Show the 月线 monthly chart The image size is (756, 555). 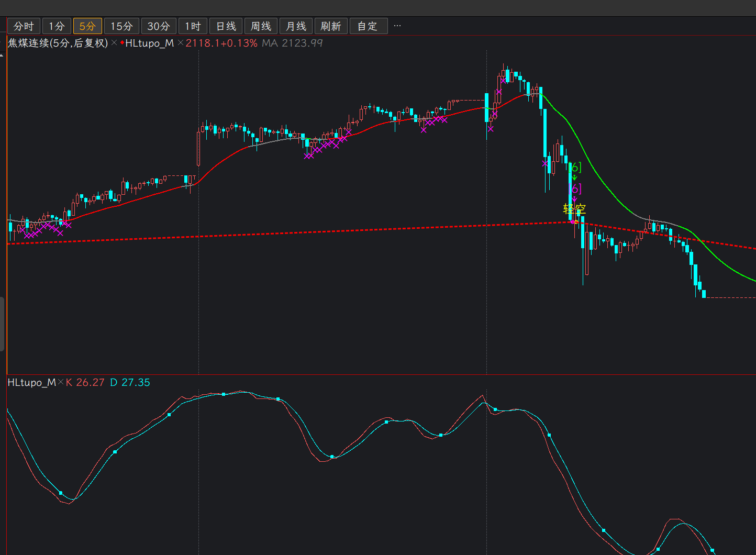[296, 26]
